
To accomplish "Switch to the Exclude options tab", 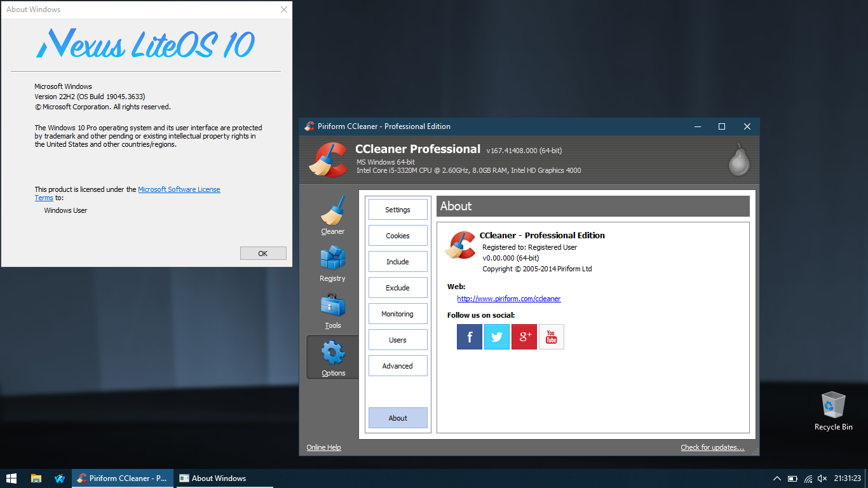I will click(x=398, y=288).
